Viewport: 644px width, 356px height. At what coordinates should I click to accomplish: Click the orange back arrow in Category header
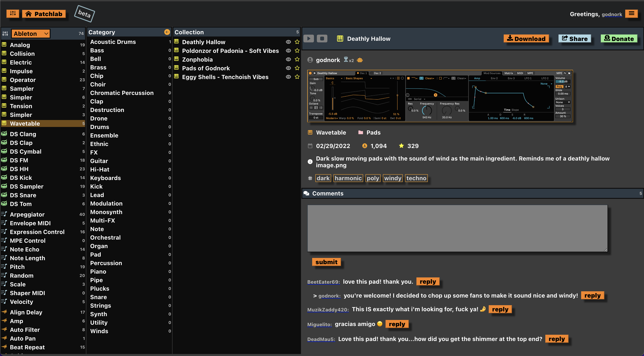pyautogui.click(x=167, y=32)
